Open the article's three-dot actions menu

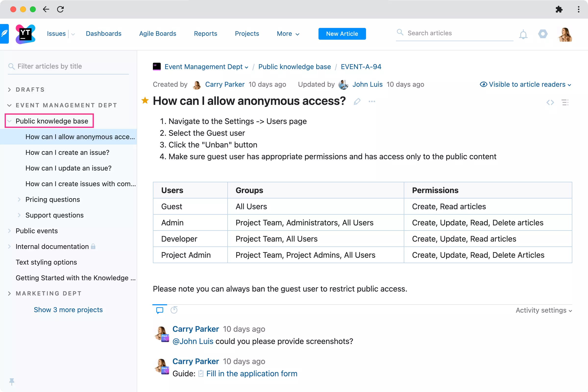[x=372, y=101]
